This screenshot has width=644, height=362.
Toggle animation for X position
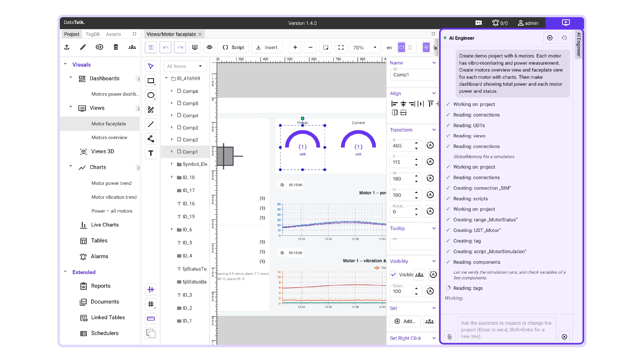click(x=430, y=145)
